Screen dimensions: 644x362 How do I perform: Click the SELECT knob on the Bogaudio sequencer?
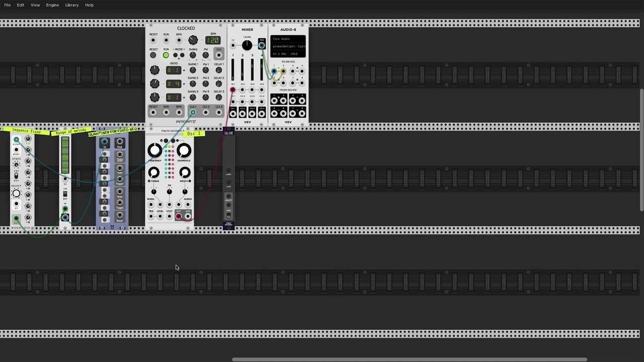pyautogui.click(x=16, y=194)
